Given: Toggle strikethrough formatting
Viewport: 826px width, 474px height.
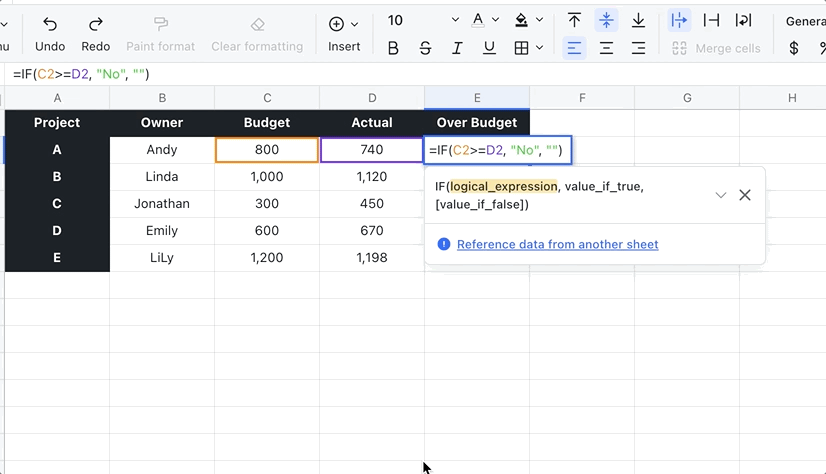Looking at the screenshot, I should click(x=425, y=48).
